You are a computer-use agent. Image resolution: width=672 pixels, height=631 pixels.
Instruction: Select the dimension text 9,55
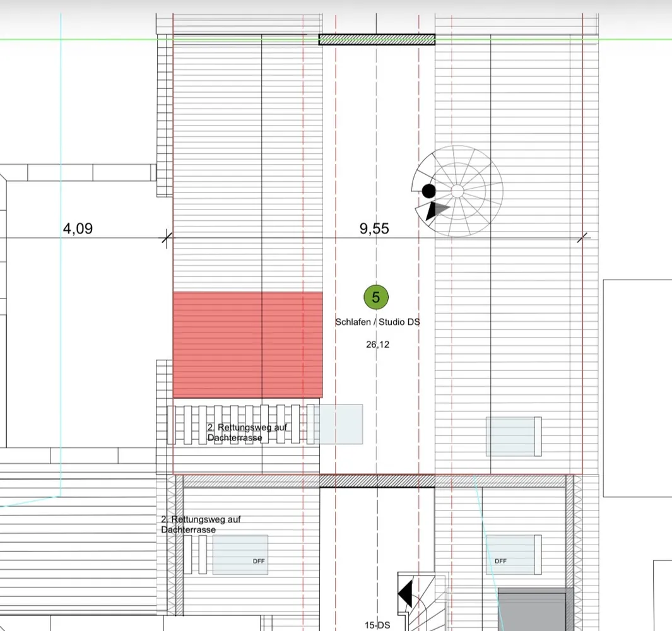click(x=374, y=228)
